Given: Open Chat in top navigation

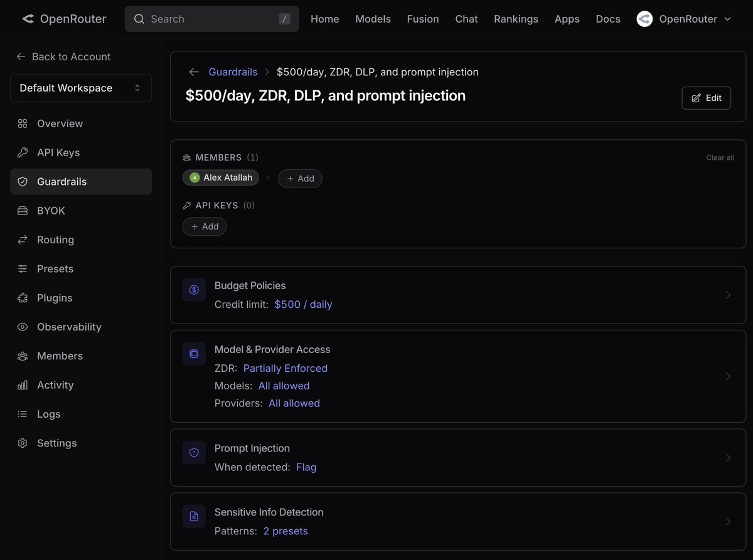Looking at the screenshot, I should 466,19.
